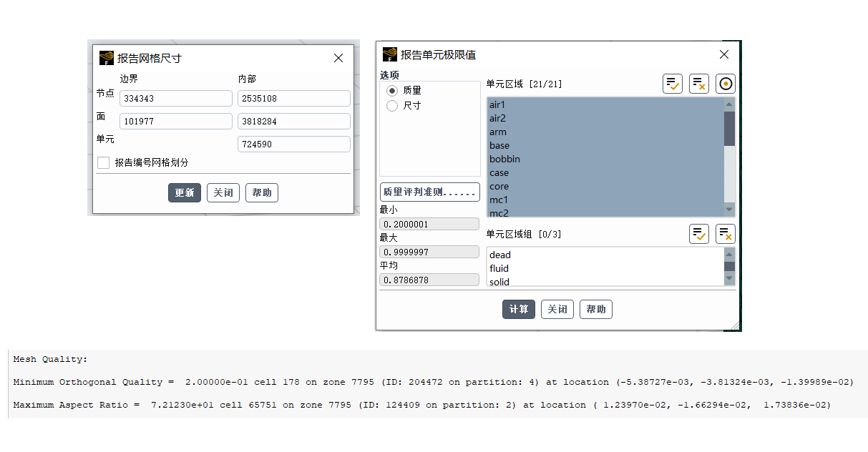The image size is (868, 452).
Task: Click the 帮助 button in 报告单元极限值
Action: pyautogui.click(x=595, y=309)
